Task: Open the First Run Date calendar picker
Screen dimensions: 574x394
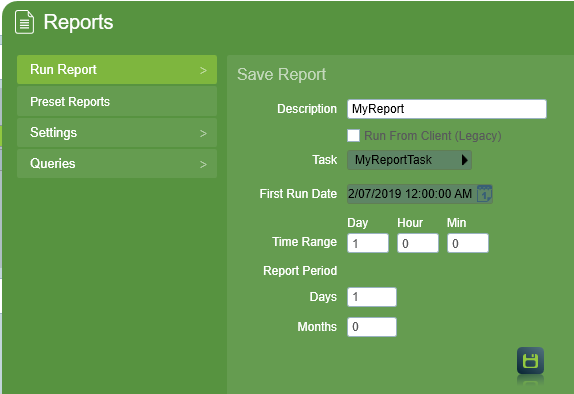Action: pyautogui.click(x=484, y=193)
